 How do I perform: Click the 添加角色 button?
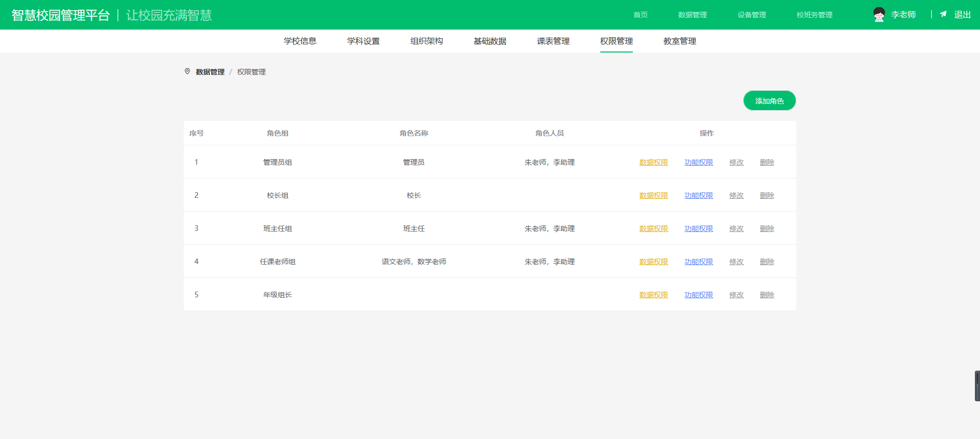click(769, 100)
